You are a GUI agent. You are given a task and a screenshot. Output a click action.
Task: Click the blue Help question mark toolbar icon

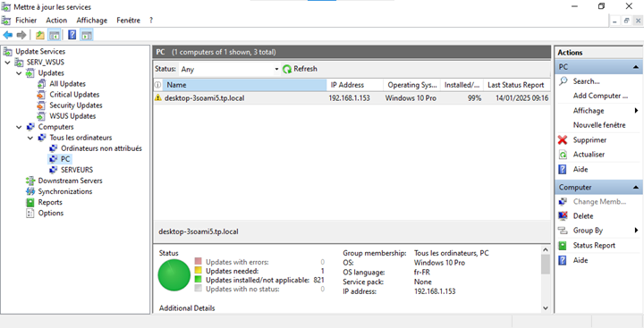[x=72, y=36]
